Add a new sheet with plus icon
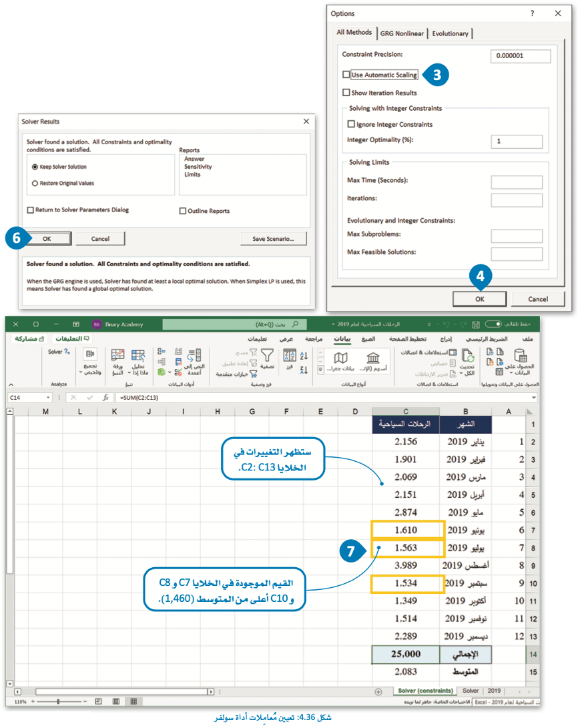The height and width of the screenshot is (728, 578). click(378, 692)
